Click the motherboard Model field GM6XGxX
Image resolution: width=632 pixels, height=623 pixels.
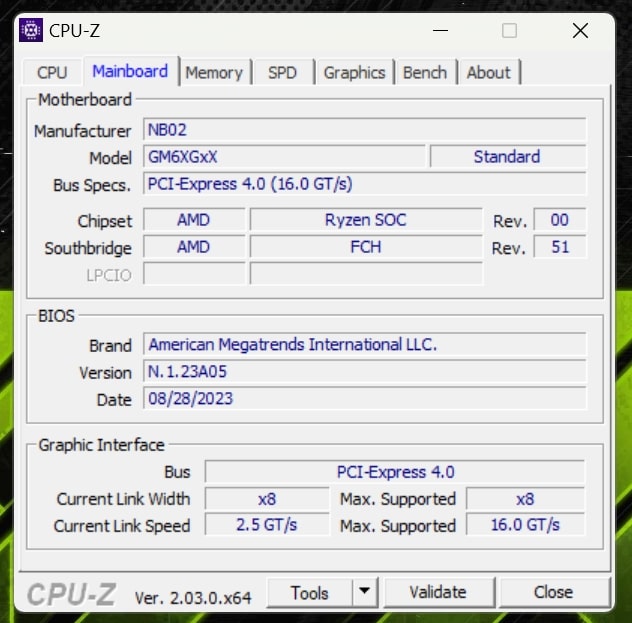[284, 157]
